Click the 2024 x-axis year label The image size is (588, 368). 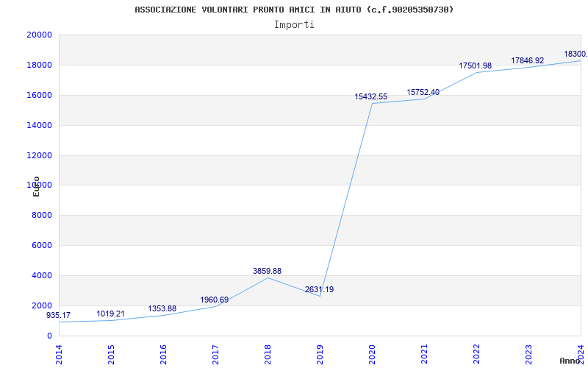[x=581, y=354]
